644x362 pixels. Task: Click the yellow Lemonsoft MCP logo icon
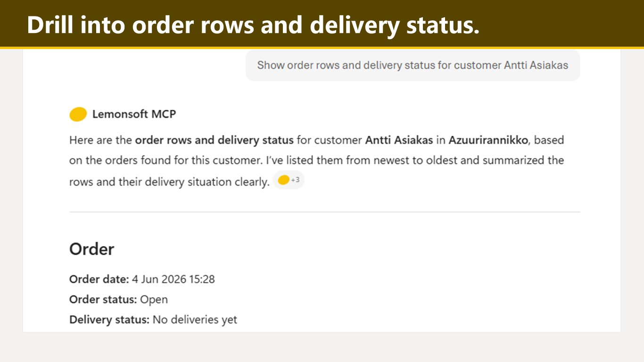click(78, 114)
